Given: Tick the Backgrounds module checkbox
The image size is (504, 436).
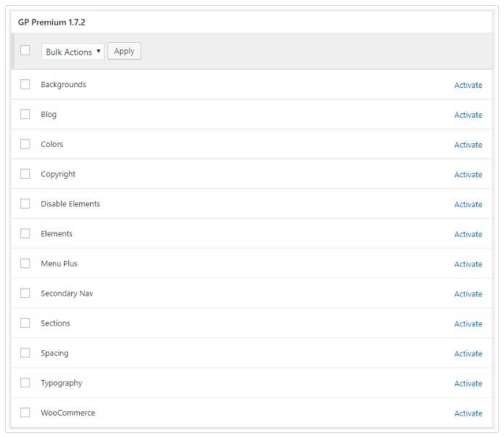Looking at the screenshot, I should 25,84.
